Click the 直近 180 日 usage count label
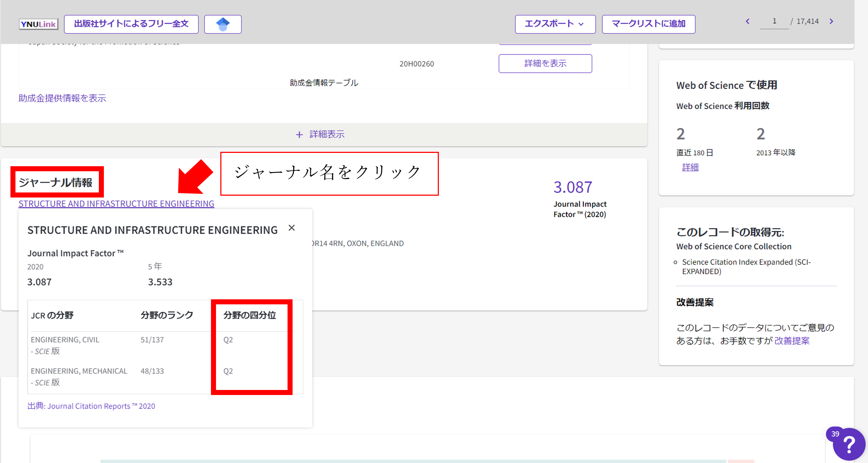This screenshot has width=868, height=463. point(694,153)
